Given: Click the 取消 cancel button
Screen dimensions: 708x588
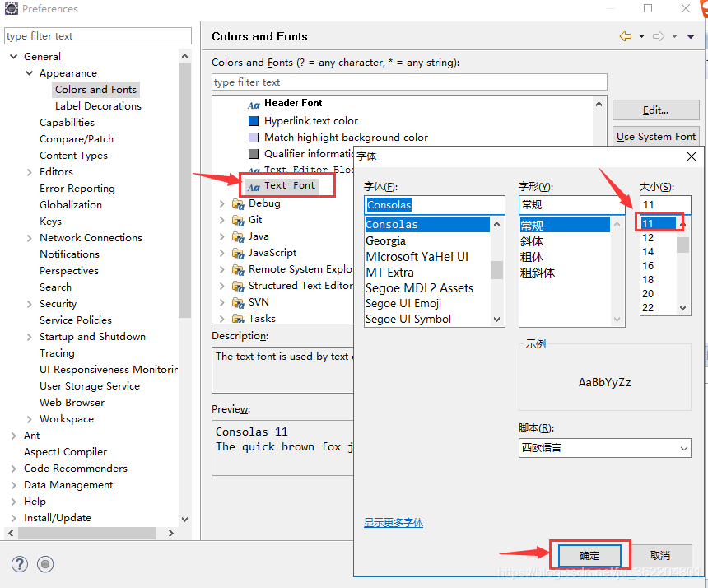Looking at the screenshot, I should click(659, 556).
